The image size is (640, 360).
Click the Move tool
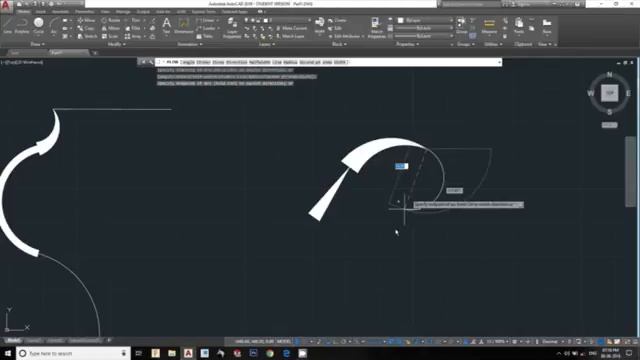87,20
